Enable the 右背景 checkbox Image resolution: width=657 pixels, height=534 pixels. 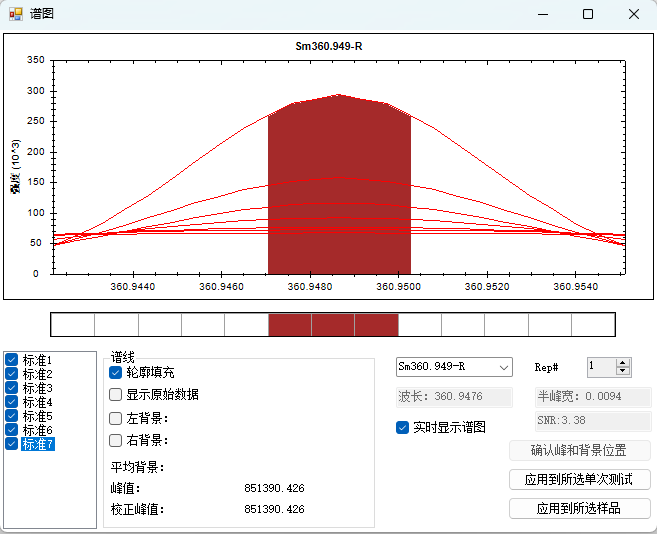pos(116,440)
